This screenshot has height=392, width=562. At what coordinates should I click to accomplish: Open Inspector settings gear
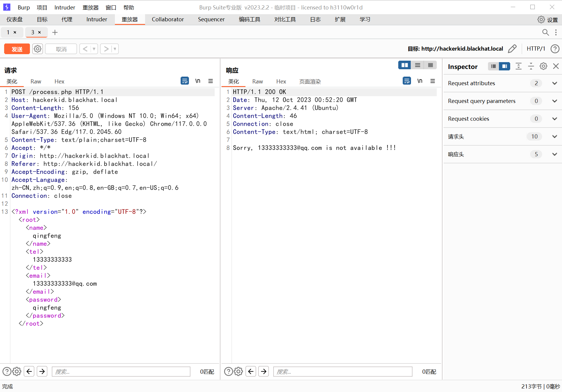(x=543, y=66)
